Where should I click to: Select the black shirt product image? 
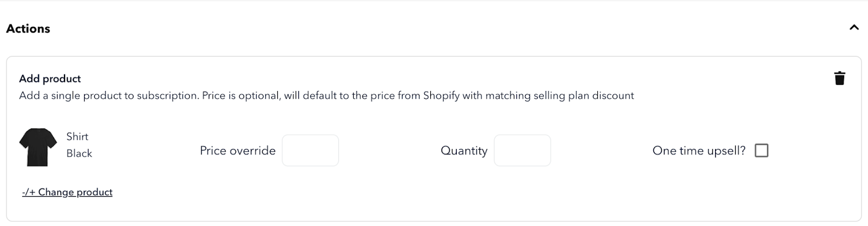click(x=38, y=147)
